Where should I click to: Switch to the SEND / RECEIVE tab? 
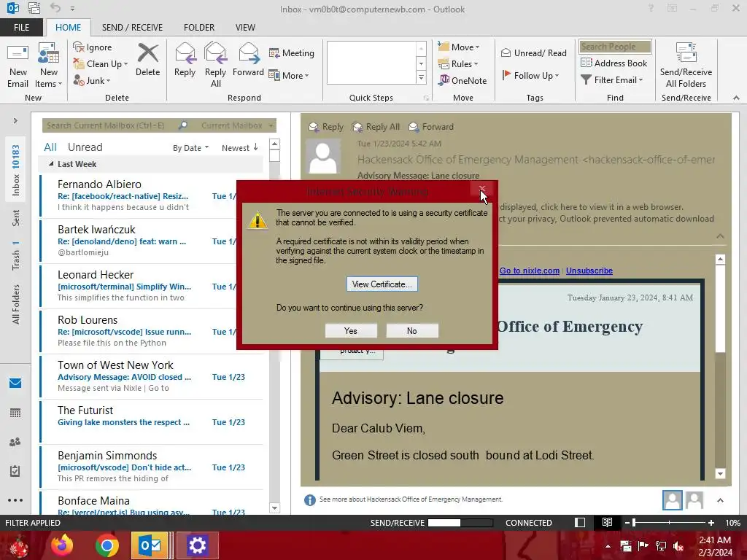click(x=132, y=27)
